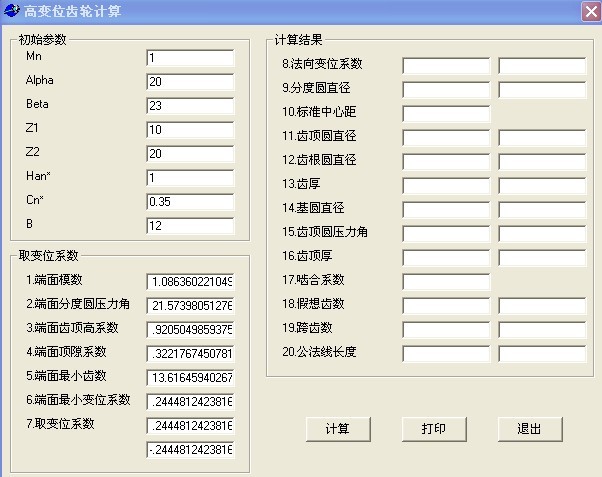Click the 17.啮合系数 label
Screen dimensions: 602x477
tap(313, 280)
